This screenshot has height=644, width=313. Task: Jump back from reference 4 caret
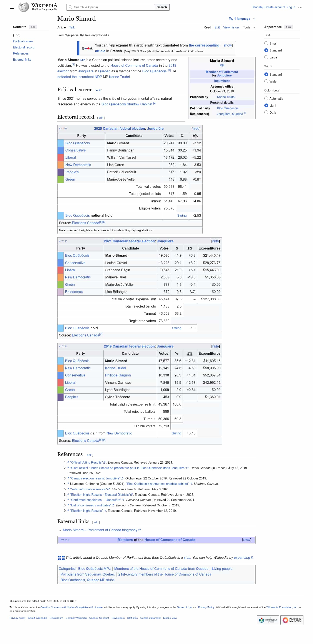tap(68, 484)
